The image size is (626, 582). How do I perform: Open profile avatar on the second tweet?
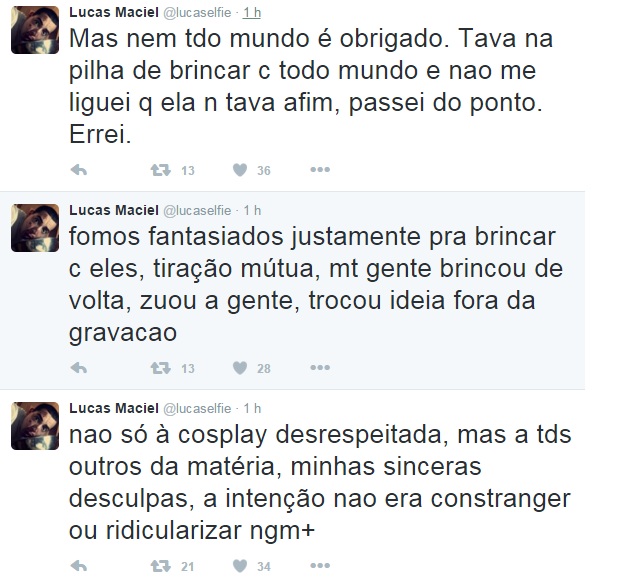(35, 228)
